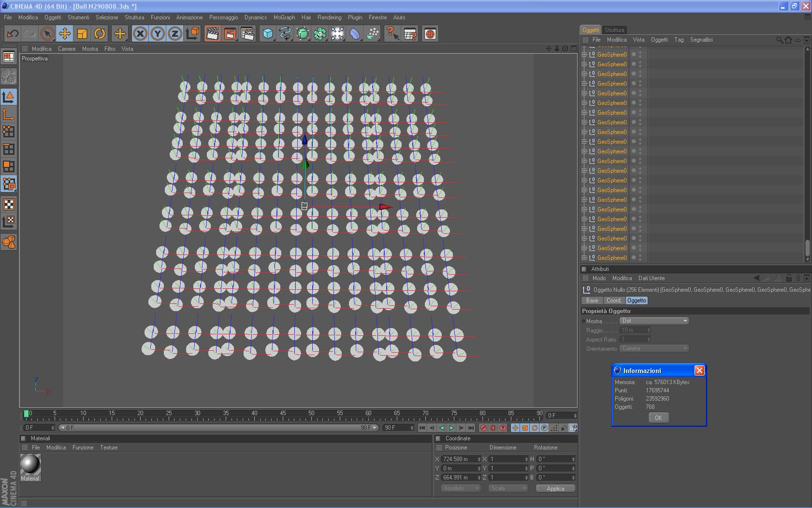The image size is (812, 508).
Task: Switch to the Coord. attributes tab
Action: click(x=613, y=300)
